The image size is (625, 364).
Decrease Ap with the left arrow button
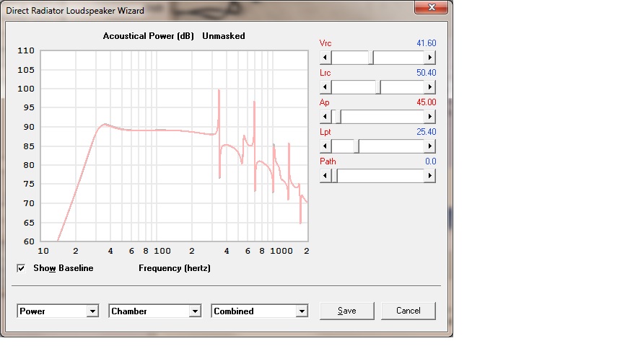click(x=325, y=117)
